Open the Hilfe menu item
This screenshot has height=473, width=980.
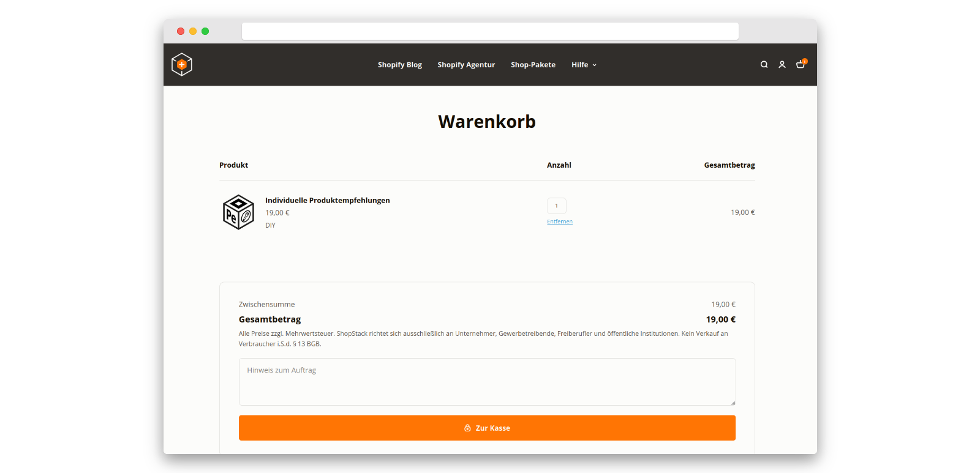click(579, 65)
